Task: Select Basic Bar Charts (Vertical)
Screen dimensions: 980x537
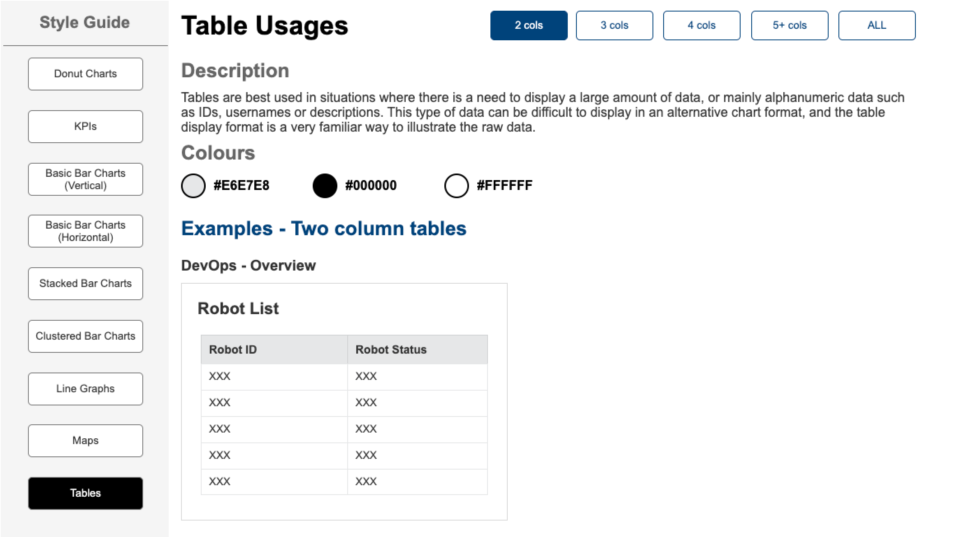Action: pos(86,179)
